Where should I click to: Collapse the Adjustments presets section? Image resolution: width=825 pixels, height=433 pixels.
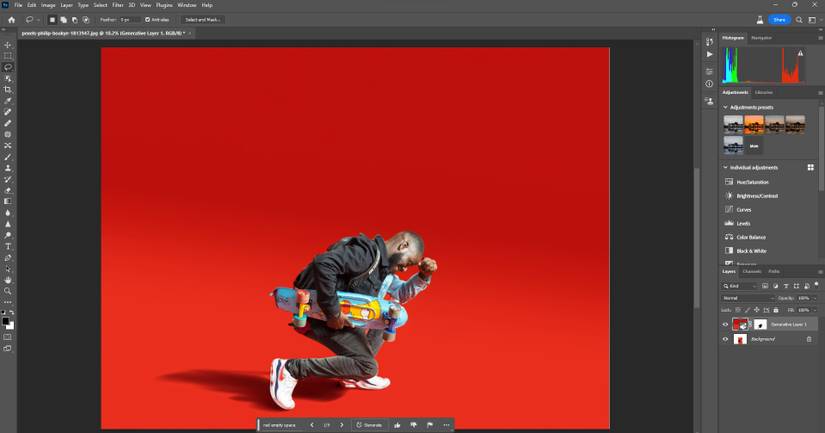coord(726,107)
